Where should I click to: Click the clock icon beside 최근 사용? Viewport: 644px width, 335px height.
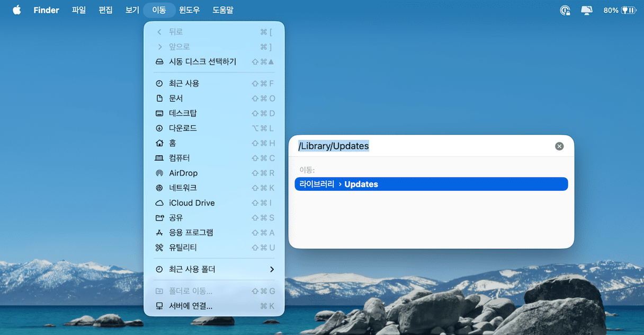159,83
